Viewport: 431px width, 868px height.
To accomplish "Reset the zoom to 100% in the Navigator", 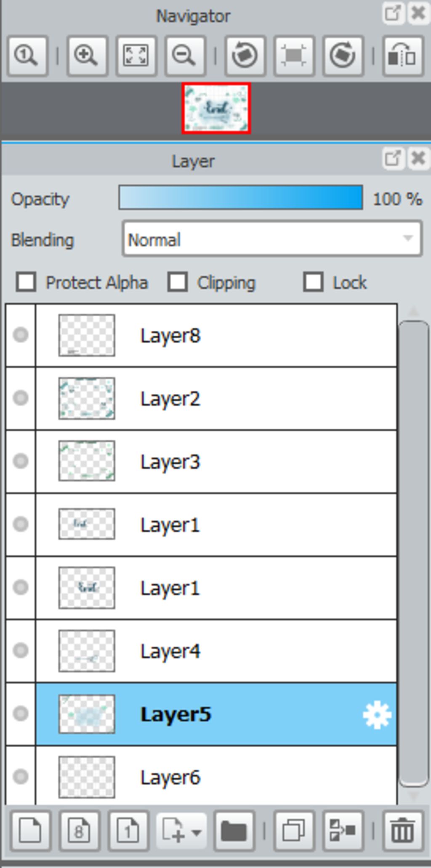I will click(27, 56).
